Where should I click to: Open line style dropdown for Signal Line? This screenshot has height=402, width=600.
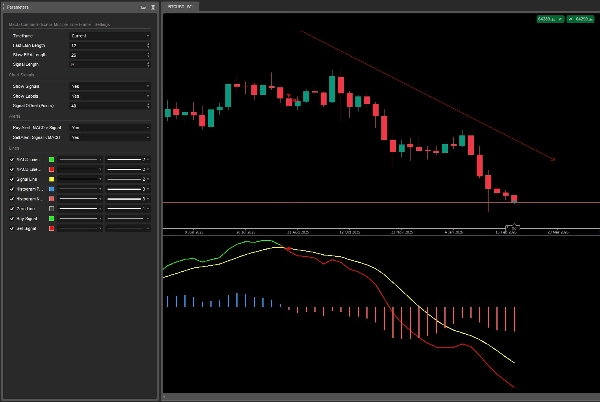(x=80, y=179)
